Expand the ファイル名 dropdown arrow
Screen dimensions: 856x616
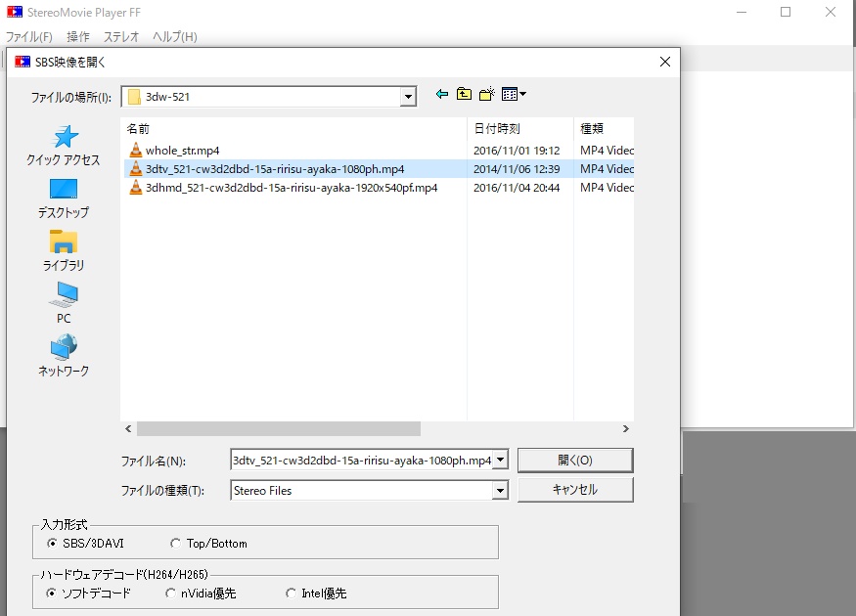coord(500,460)
